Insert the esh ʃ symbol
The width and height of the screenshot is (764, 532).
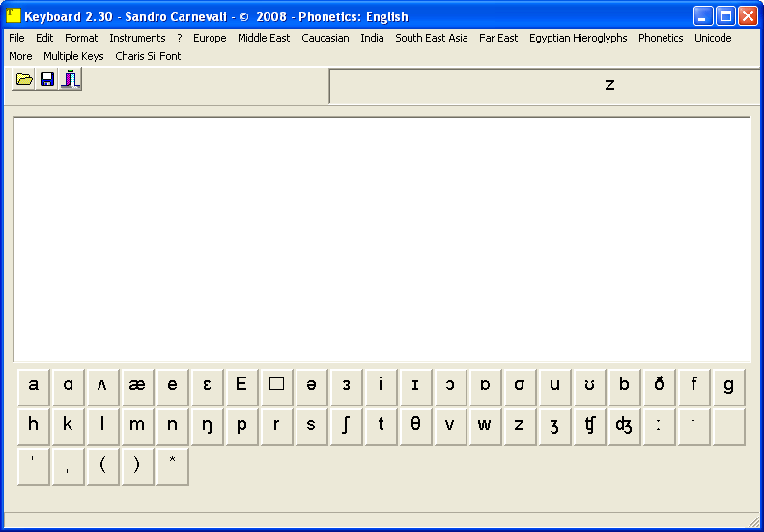pos(346,428)
